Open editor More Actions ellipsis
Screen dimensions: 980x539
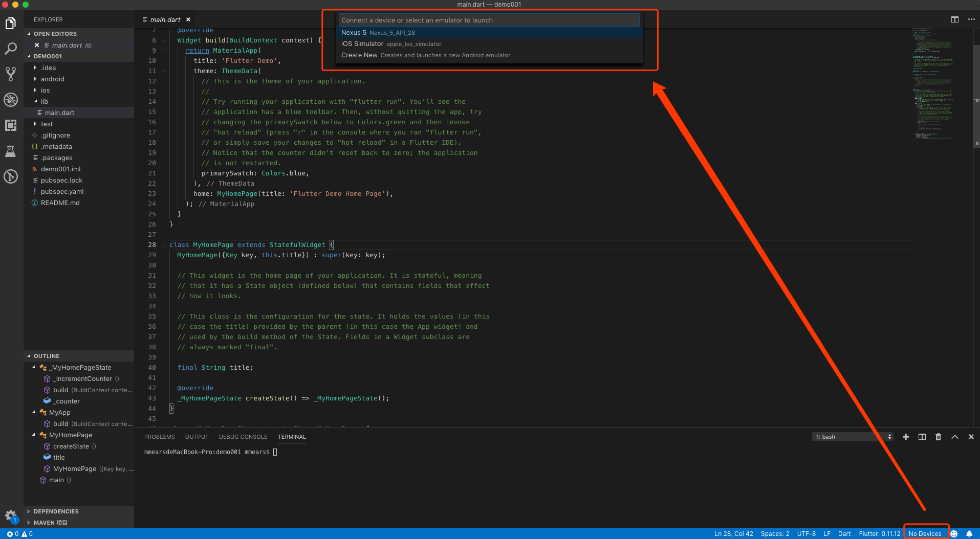(971, 19)
